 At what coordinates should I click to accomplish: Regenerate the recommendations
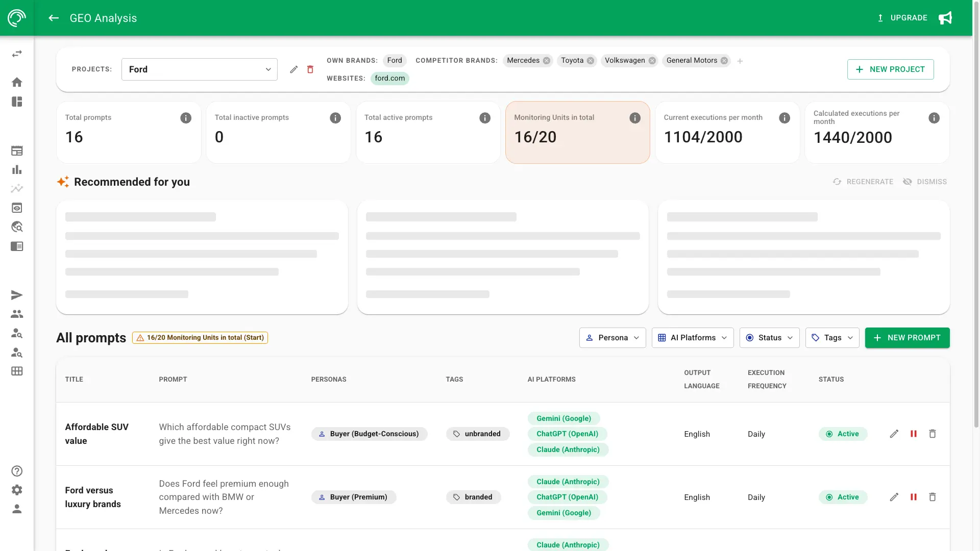pyautogui.click(x=863, y=182)
